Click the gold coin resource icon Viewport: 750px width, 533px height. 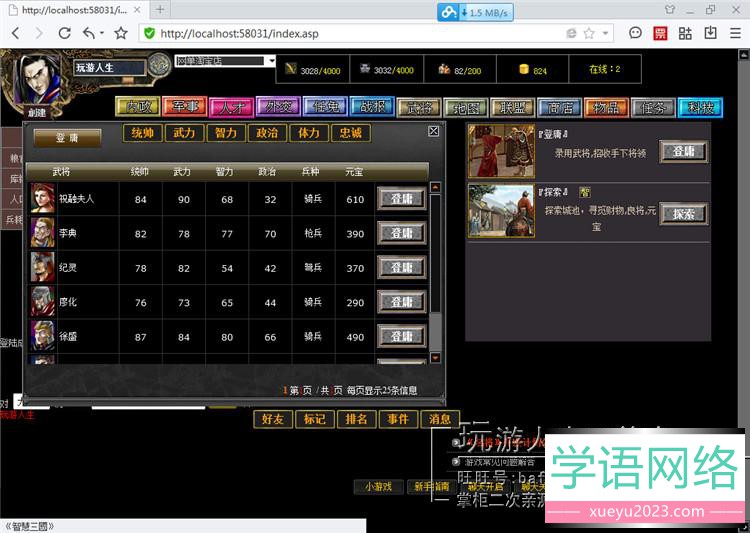tap(523, 70)
